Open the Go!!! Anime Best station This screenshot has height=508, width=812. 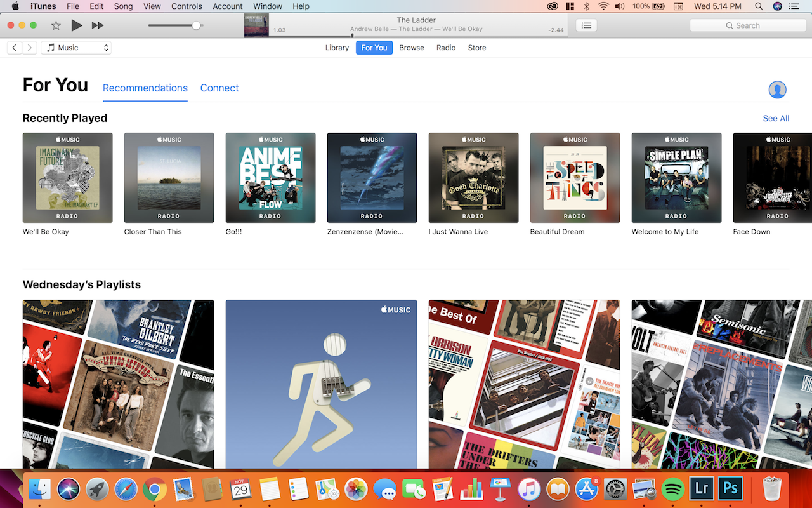[x=270, y=178]
